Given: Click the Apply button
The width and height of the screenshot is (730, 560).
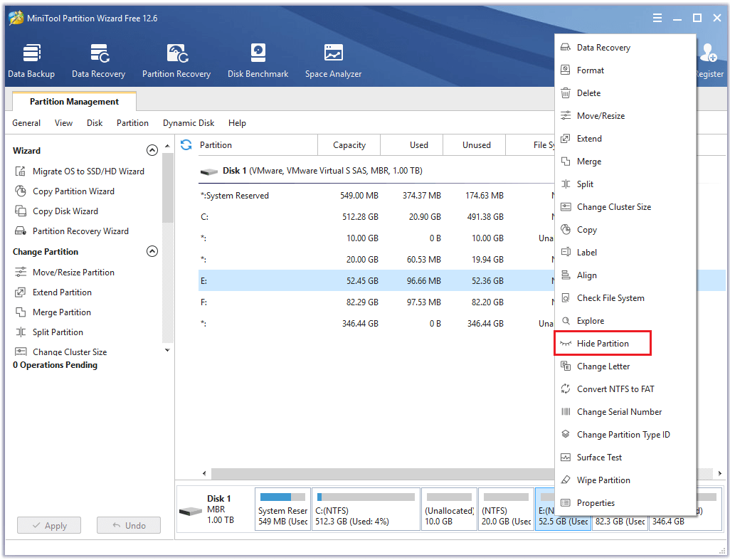Looking at the screenshot, I should 49,526.
